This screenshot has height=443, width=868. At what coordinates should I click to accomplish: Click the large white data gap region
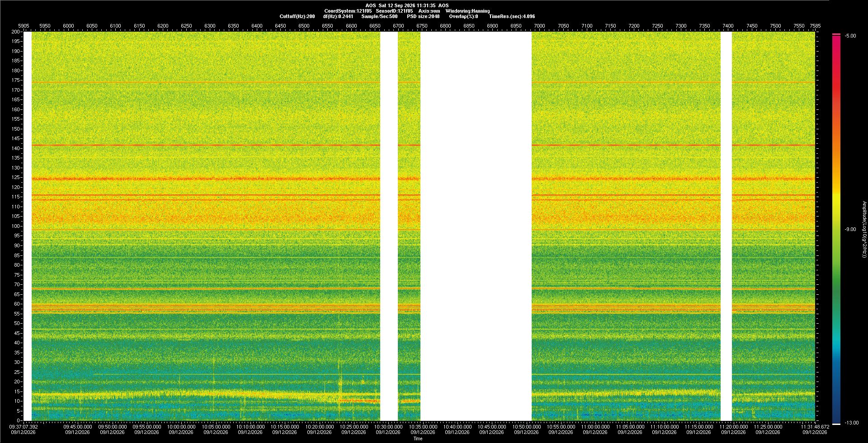tap(476, 226)
